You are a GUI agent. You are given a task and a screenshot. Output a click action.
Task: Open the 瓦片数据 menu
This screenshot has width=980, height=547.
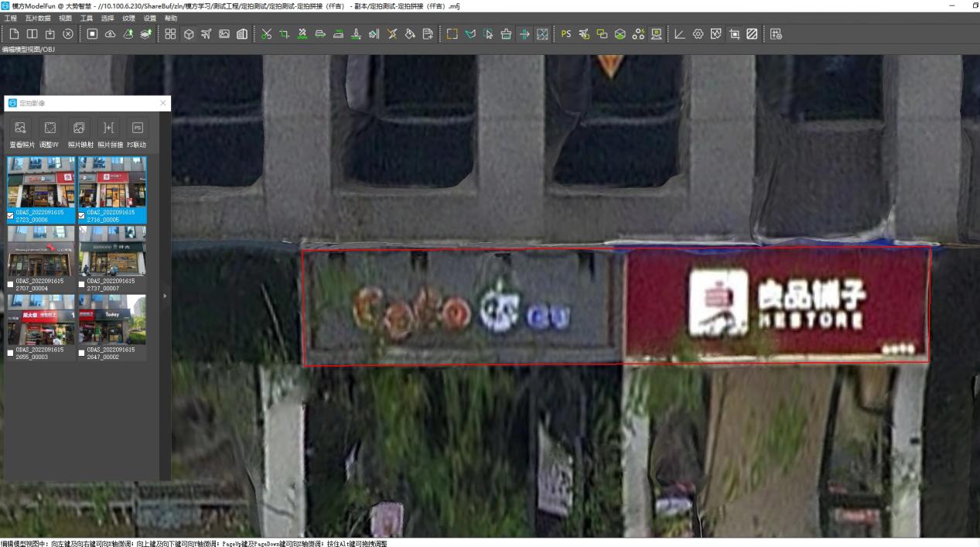[38, 18]
